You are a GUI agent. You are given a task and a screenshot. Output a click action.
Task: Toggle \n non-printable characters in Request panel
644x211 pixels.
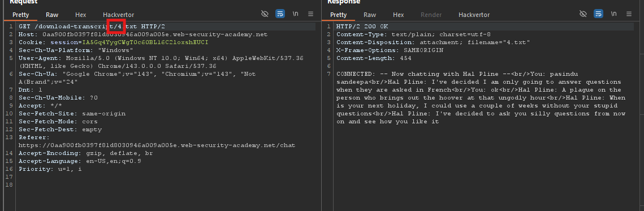(295, 14)
